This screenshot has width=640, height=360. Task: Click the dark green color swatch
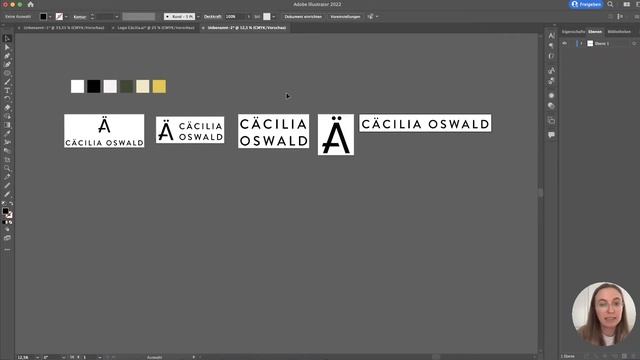coord(126,87)
